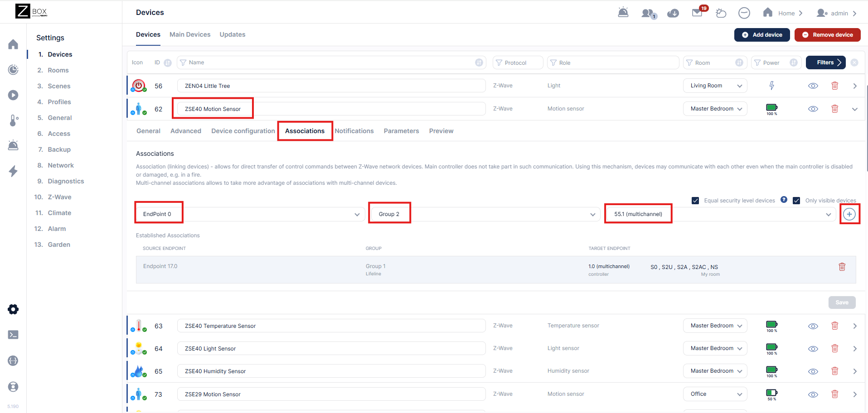The image size is (868, 413).
Task: Open the Group 2 association dropdown
Action: point(485,214)
